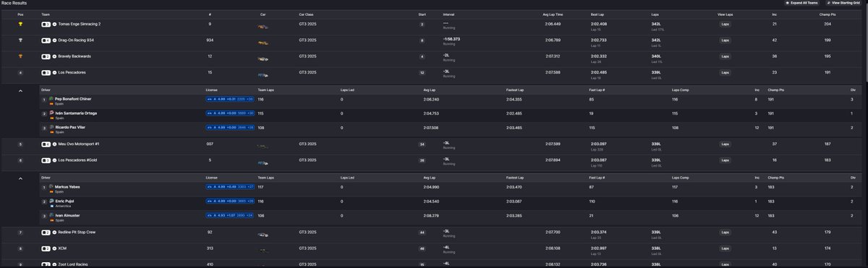868x268 pixels.
Task: Click Ricardo Paz Vilar helmet icon
Action: point(51,127)
